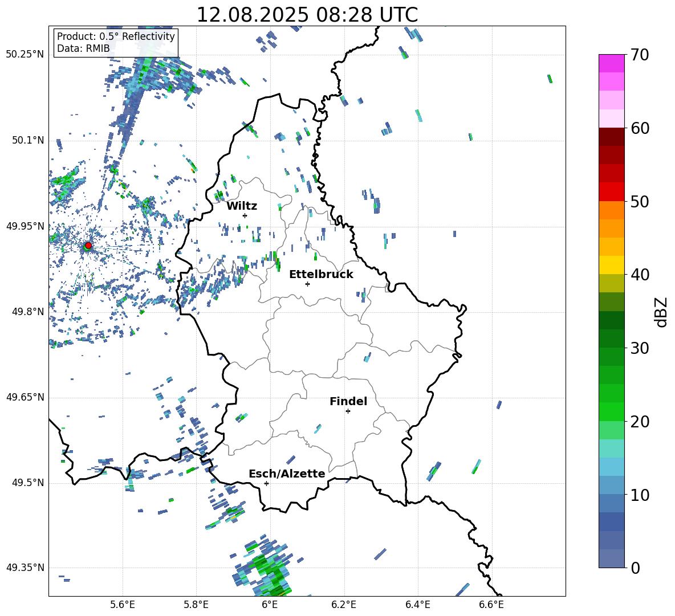Click the light blue colorbar segment above 10

(611, 485)
